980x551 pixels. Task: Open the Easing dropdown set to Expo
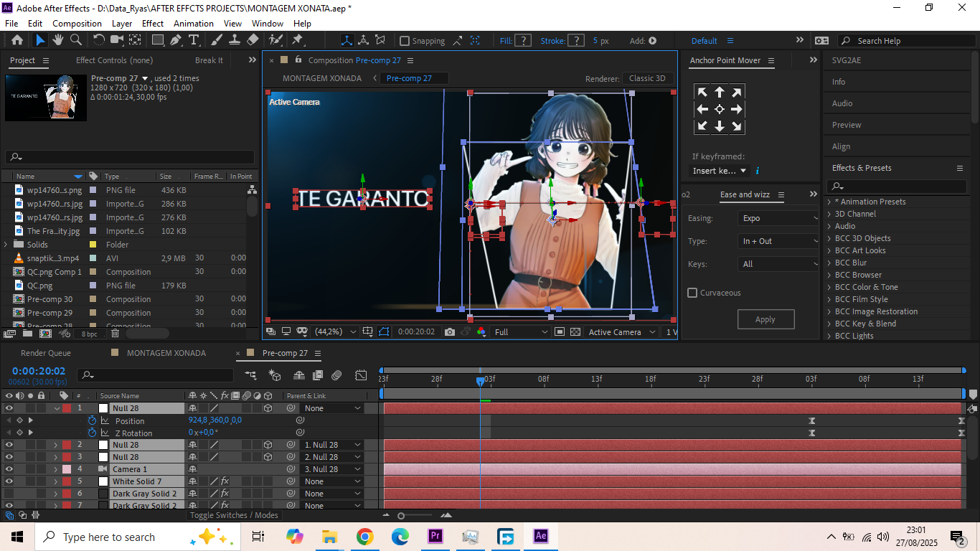778,218
